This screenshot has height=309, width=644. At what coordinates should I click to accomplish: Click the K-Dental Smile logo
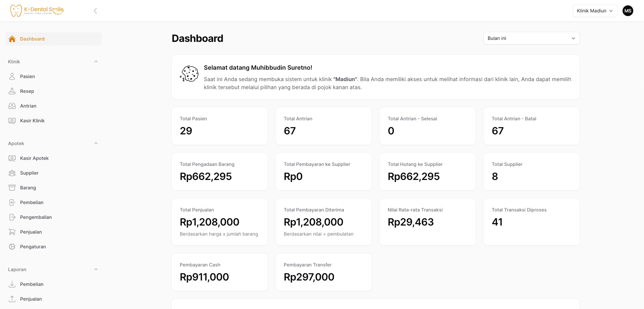click(37, 10)
